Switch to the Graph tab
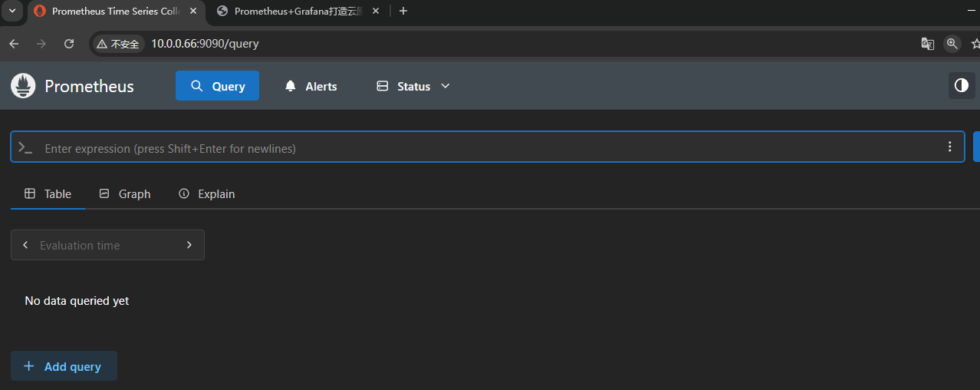Screen dimensions: 980x390 click(x=125, y=193)
